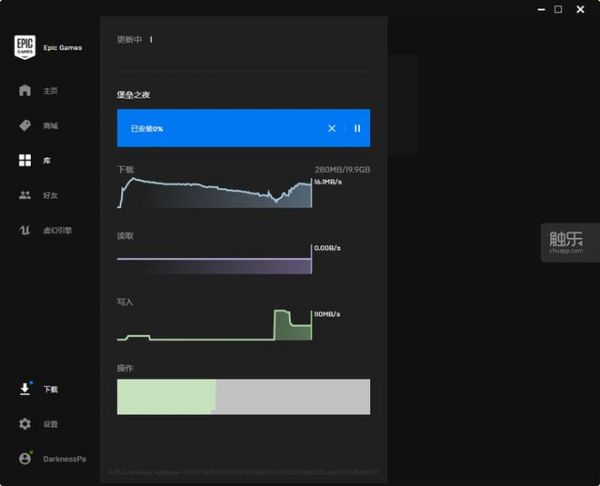Click the 设置 settings gear icon

pyautogui.click(x=25, y=424)
